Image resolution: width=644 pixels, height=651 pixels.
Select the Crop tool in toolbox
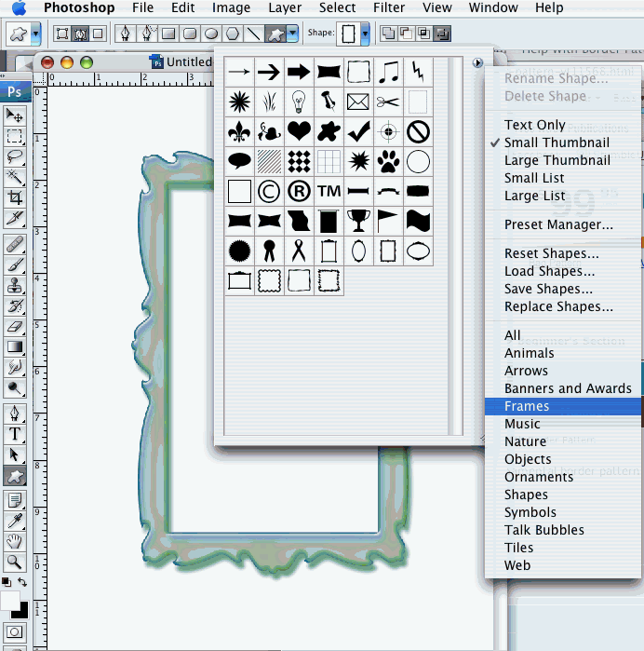tap(15, 197)
